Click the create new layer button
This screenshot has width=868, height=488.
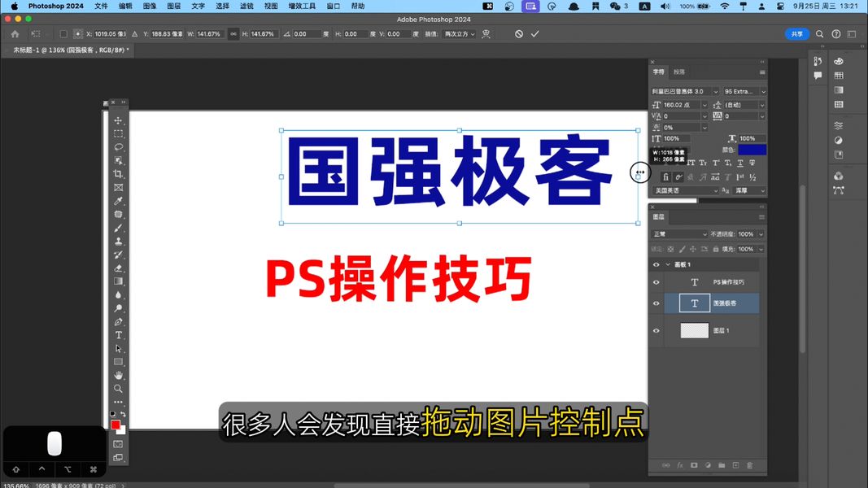pos(735,465)
